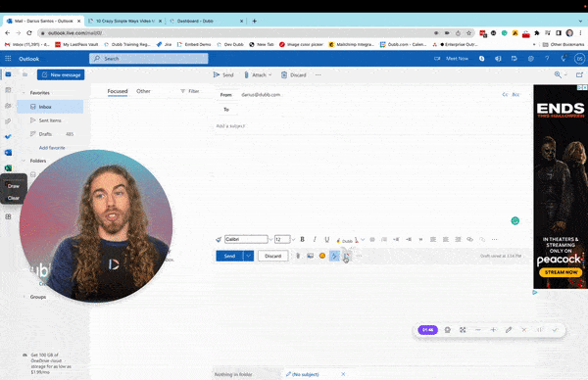Open Excel app in left rail
Viewport: 588px width, 380px height.
[x=8, y=167]
